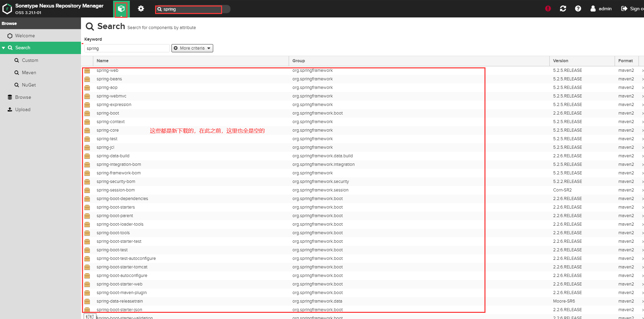
Task: Focus the header quick search field
Action: tap(193, 9)
